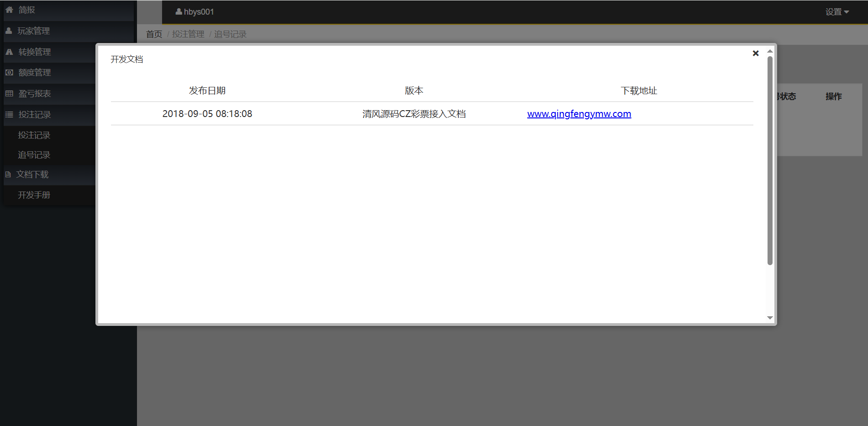Image resolution: width=868 pixels, height=426 pixels.
Task: Click the scroll up arrow in dialog
Action: click(x=770, y=51)
